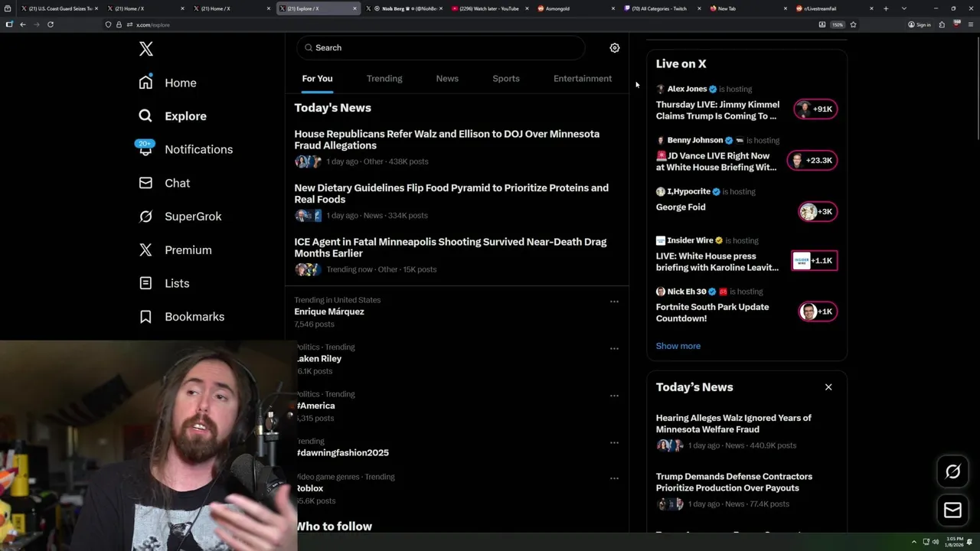
Task: Open more options for Laken Riley trend
Action: (x=614, y=348)
